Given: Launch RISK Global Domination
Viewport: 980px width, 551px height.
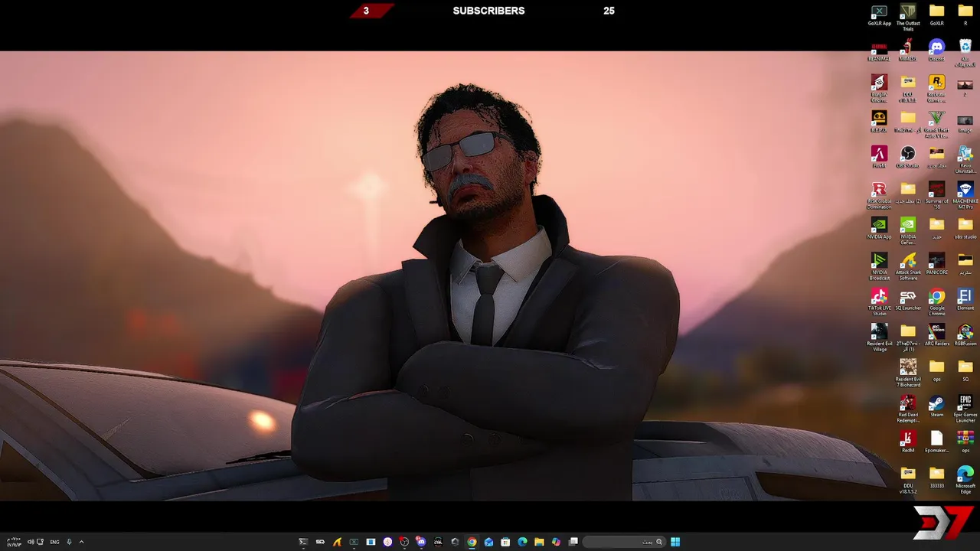Looking at the screenshot, I should point(879,195).
